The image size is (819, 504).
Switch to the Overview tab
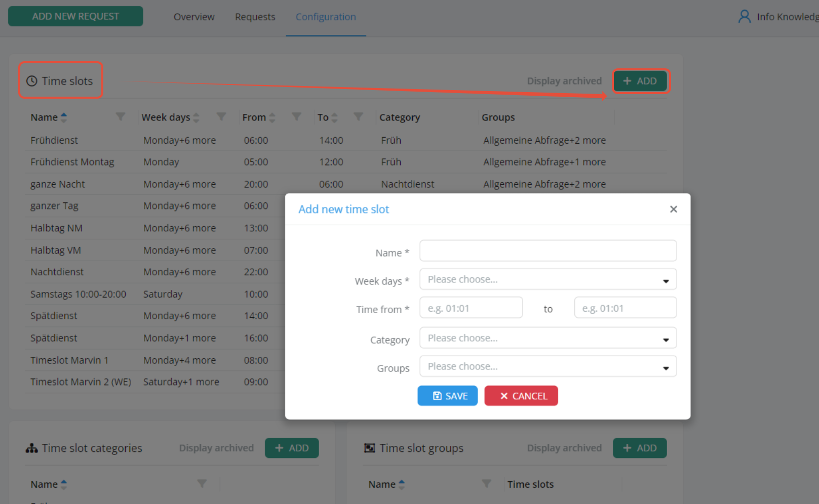tap(194, 17)
